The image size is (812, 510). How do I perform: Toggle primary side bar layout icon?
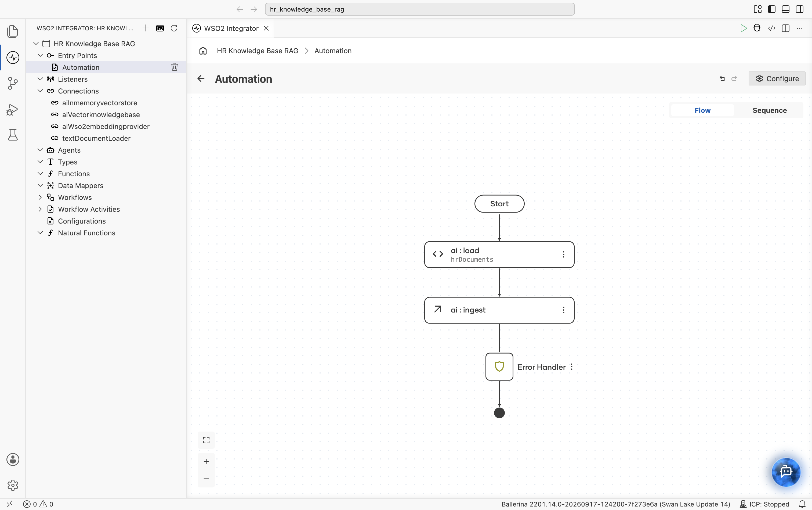771,9
